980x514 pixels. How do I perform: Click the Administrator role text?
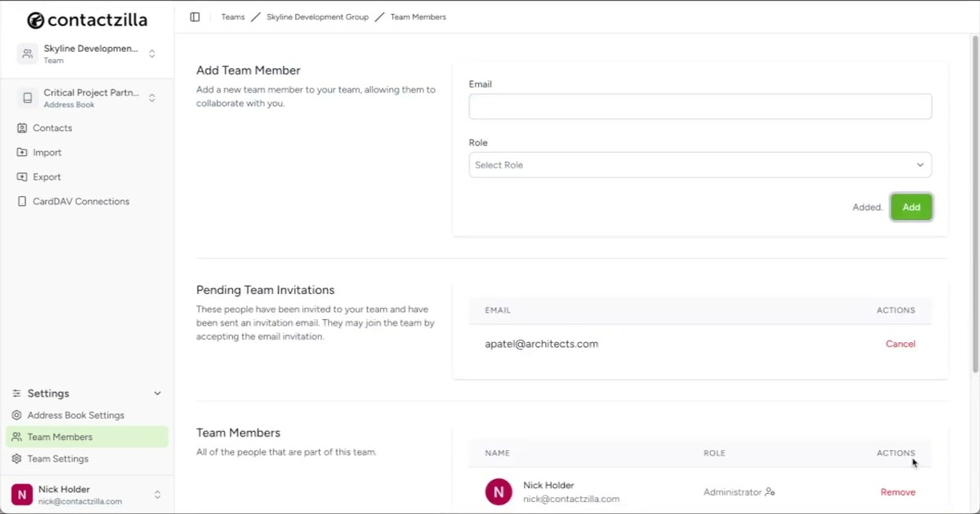coord(733,492)
